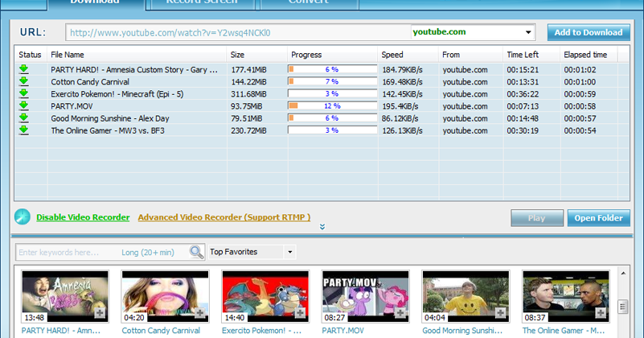
Task: Click download status icon for Exercito Pokemon! row
Action: click(24, 93)
